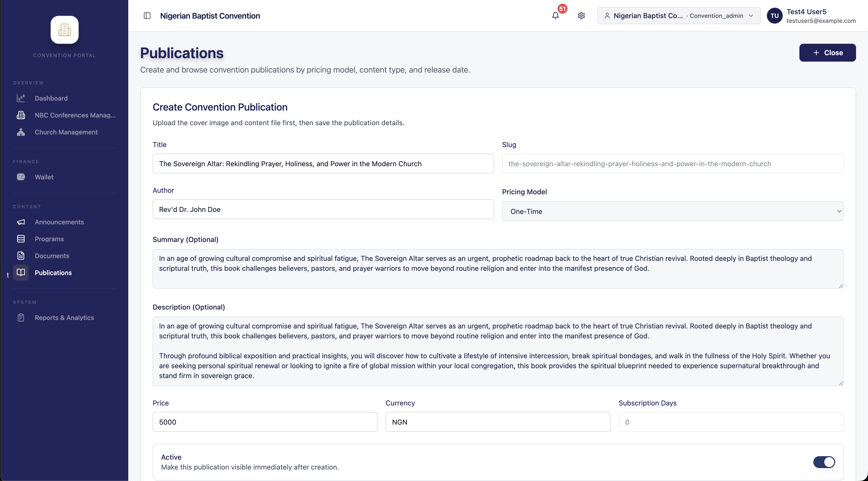868x481 pixels.
Task: Click the testuser5@example.com email text
Action: tap(821, 21)
